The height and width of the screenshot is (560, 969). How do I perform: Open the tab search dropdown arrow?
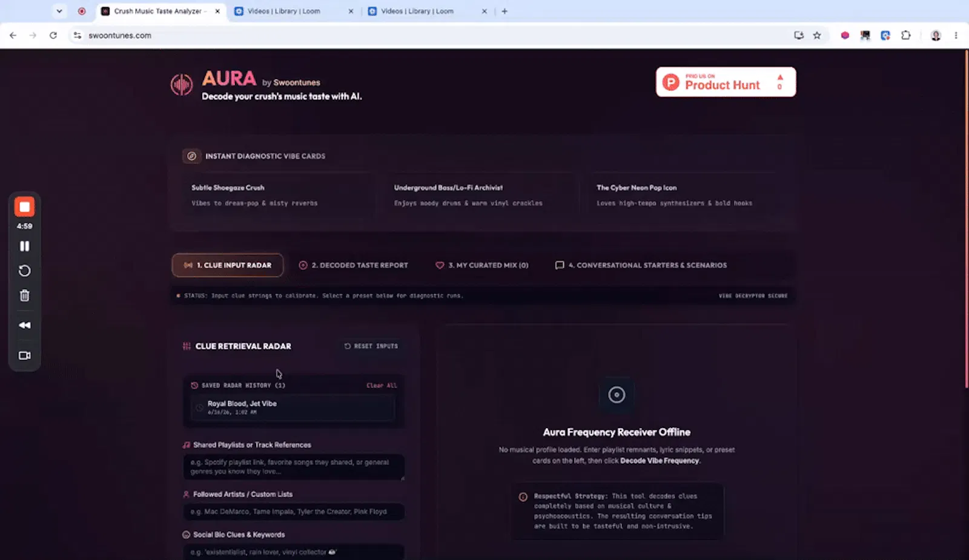click(59, 11)
